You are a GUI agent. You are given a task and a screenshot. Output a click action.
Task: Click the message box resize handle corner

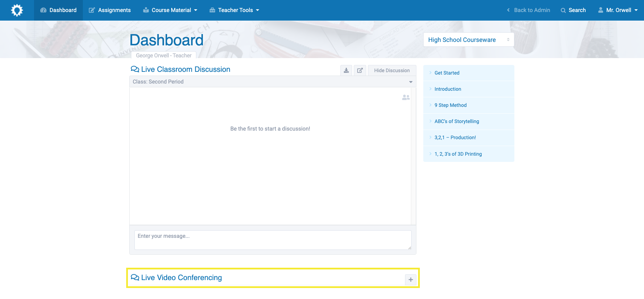[x=410, y=248]
